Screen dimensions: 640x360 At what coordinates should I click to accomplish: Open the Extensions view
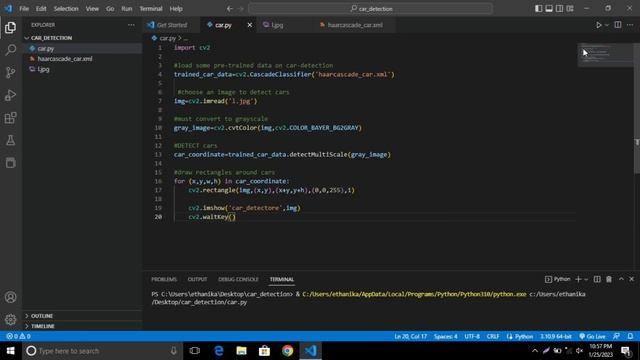coord(11,118)
